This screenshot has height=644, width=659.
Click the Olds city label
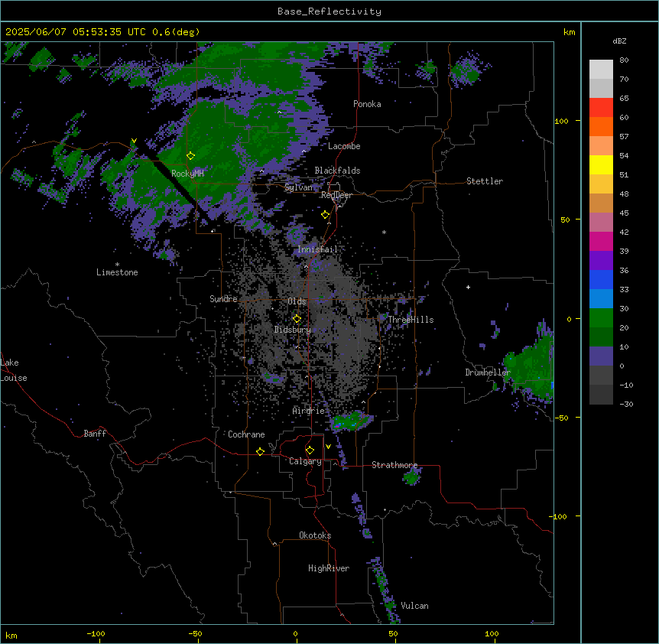point(297,301)
